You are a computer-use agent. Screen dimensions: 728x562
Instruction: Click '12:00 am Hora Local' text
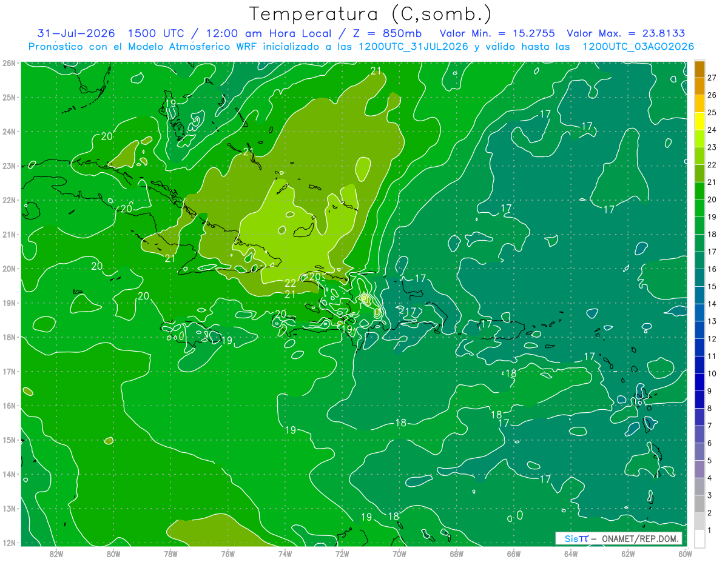[x=268, y=33]
